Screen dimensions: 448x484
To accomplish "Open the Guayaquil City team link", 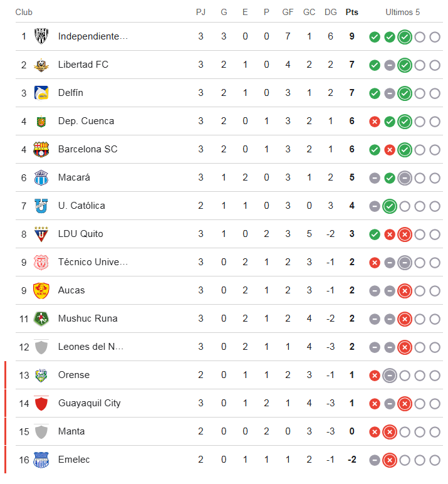I will tap(89, 403).
